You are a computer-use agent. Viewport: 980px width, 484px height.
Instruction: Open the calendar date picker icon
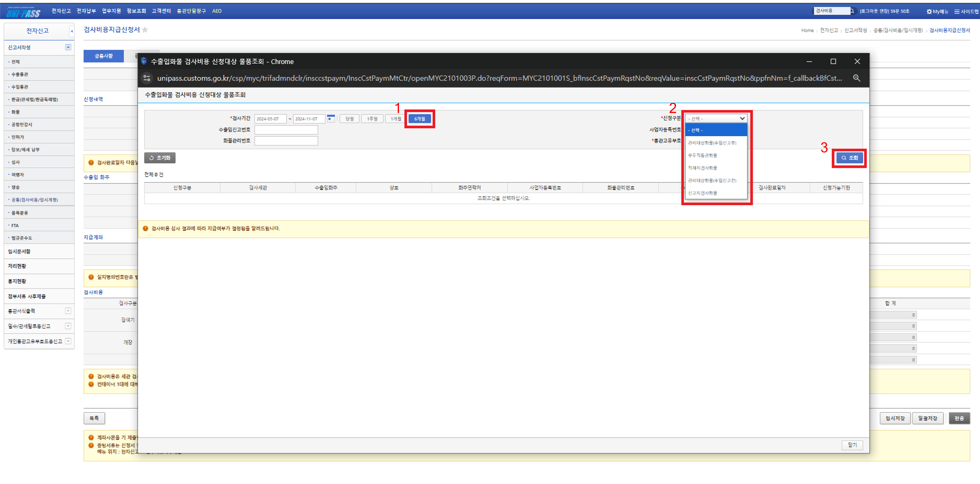(331, 118)
